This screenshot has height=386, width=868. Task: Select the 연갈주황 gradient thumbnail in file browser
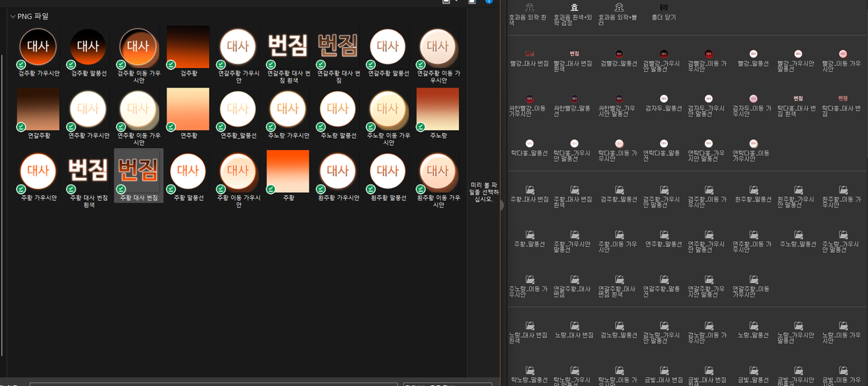(38, 109)
